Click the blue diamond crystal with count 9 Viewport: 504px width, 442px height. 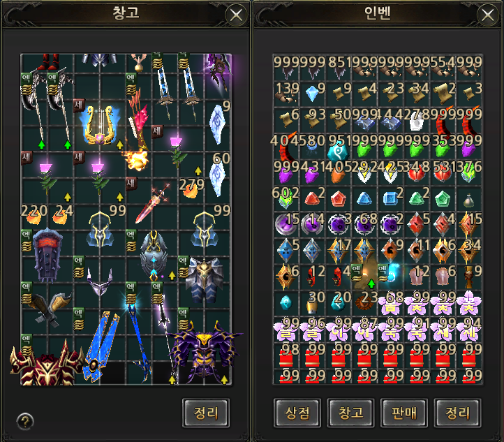[x=312, y=93]
